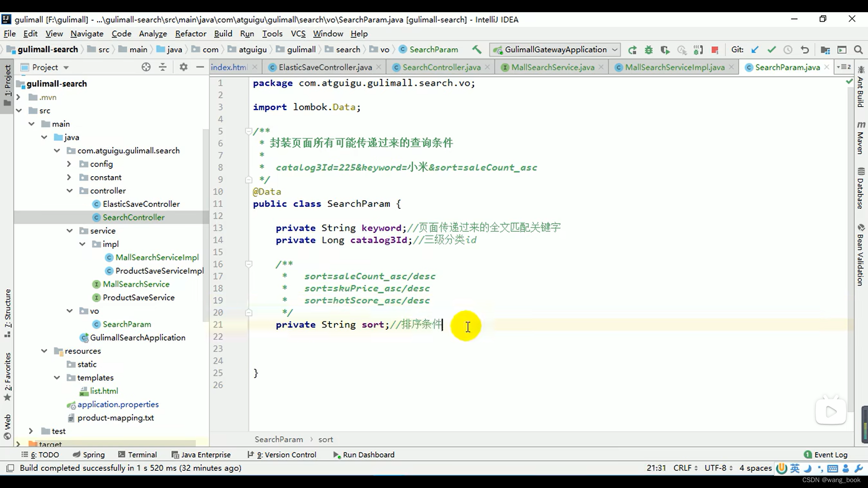
Task: Revert changes with the undo arrow icon
Action: [805, 50]
